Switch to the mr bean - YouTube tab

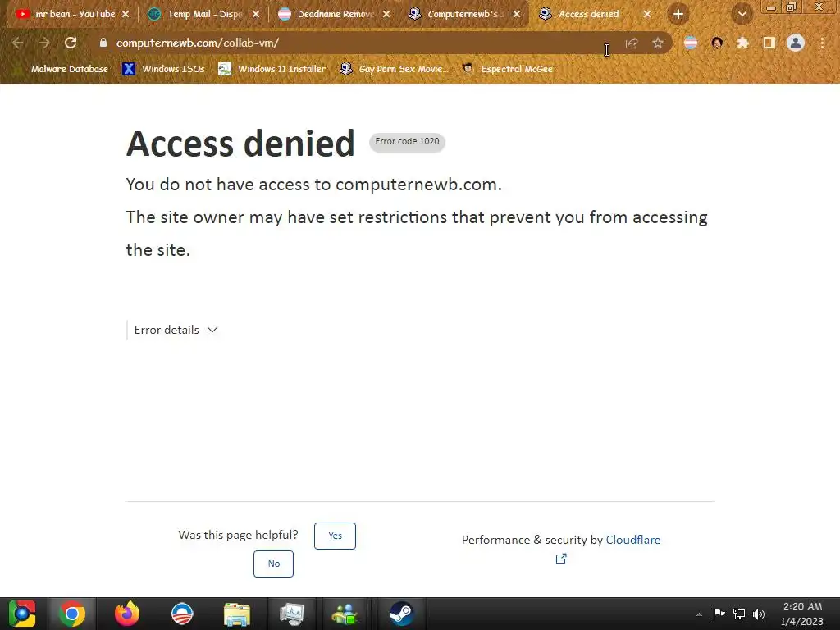click(73, 14)
